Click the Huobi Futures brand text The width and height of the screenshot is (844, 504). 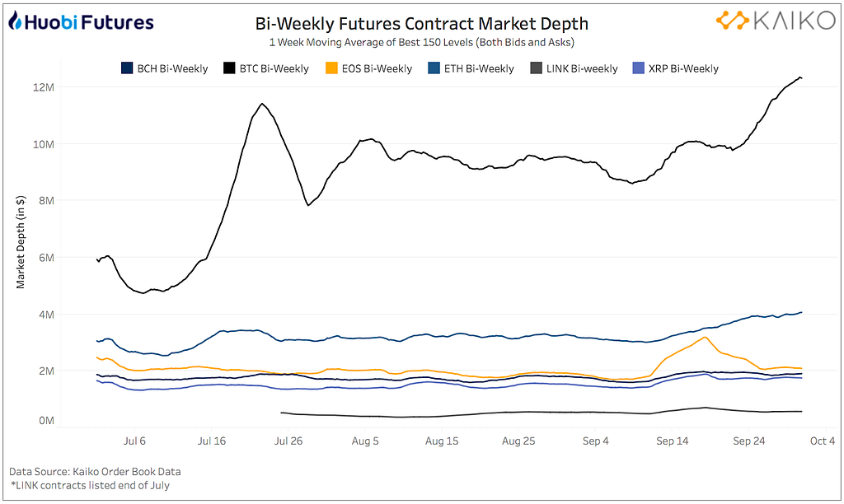[x=89, y=22]
